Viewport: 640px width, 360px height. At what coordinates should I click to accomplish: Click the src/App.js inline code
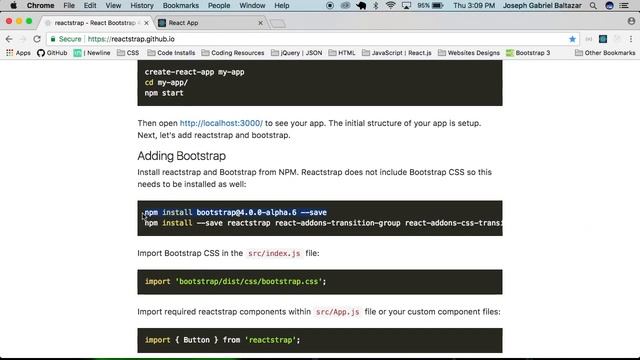(x=338, y=312)
